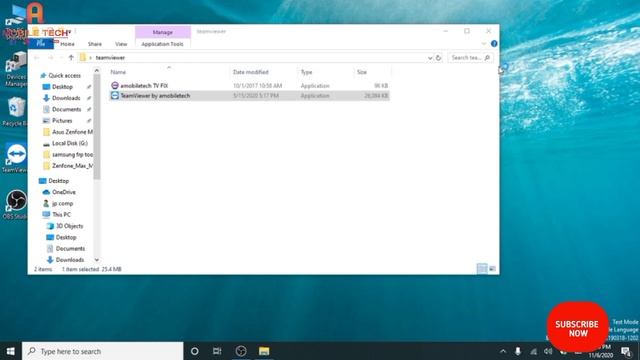Open pinned Downloads under Quick access
This screenshot has height=360, width=640.
pos(66,98)
